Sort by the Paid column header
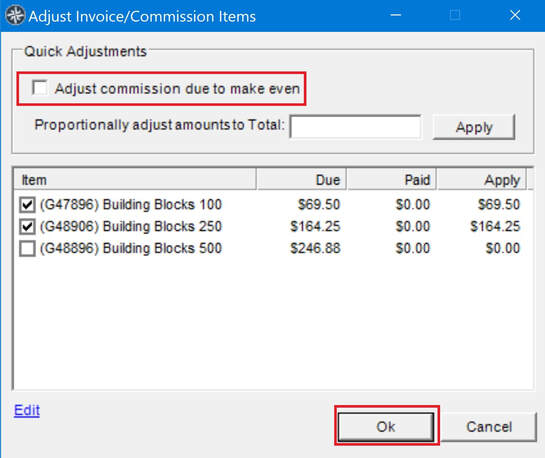The image size is (545, 458). tap(392, 180)
